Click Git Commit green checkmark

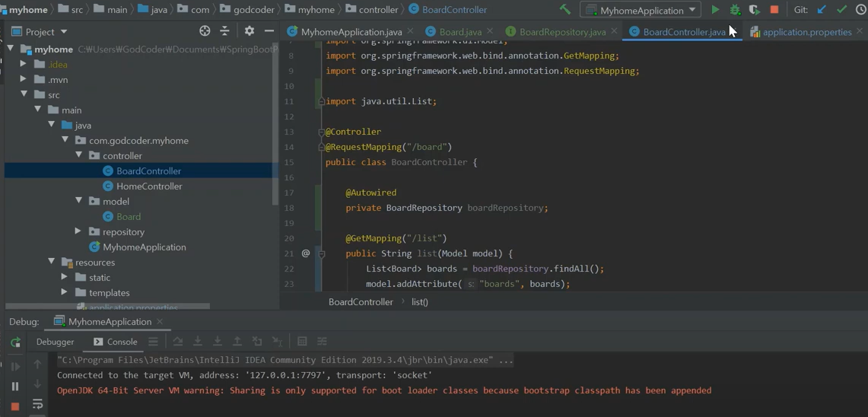[x=841, y=9]
